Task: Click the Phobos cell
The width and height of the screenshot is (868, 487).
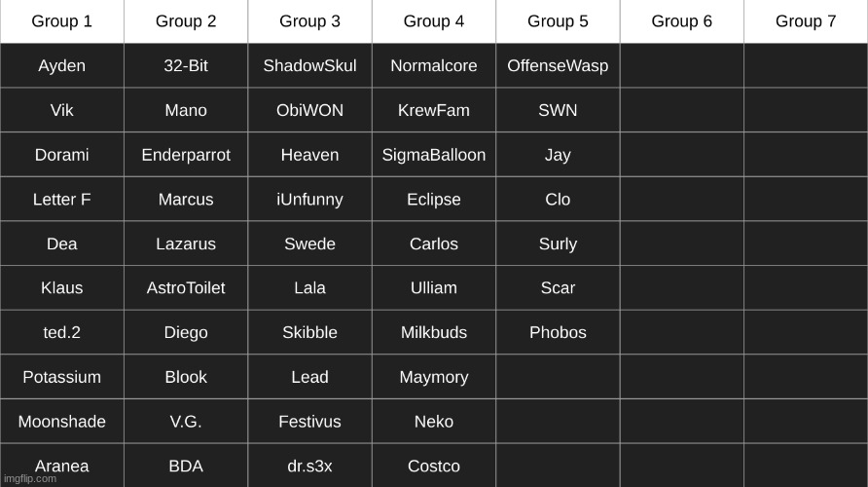Action: point(558,333)
